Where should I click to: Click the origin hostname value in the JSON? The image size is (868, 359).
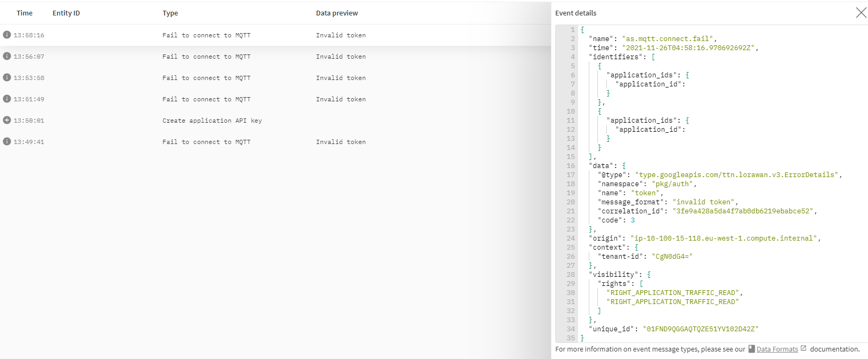724,238
